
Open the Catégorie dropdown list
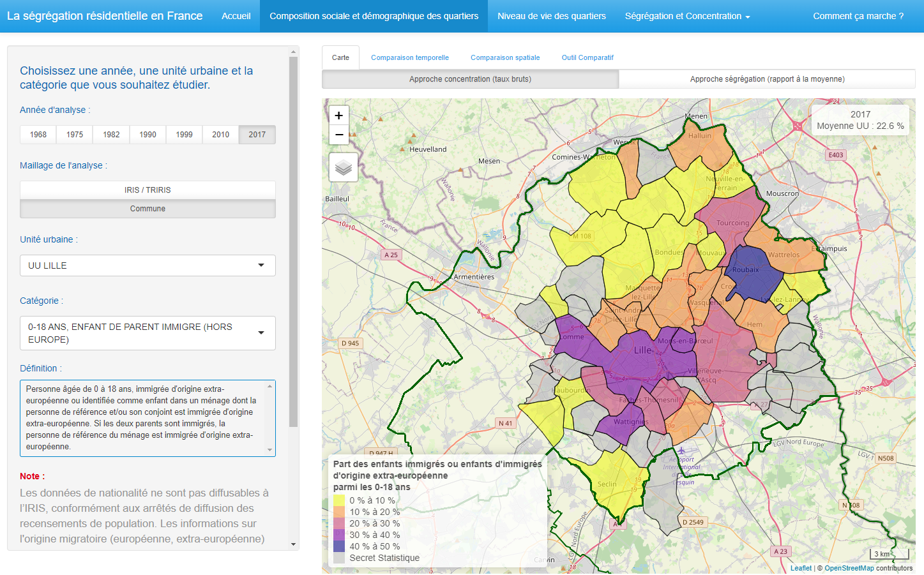pos(148,333)
